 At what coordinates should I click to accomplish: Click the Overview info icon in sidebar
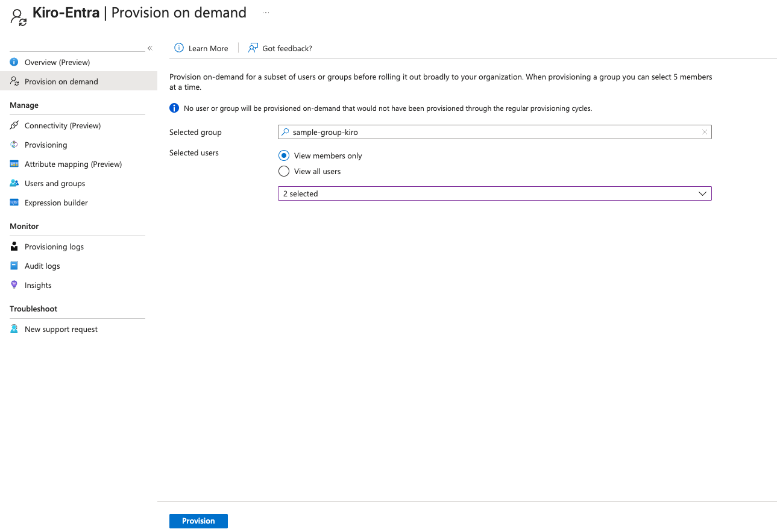(14, 62)
